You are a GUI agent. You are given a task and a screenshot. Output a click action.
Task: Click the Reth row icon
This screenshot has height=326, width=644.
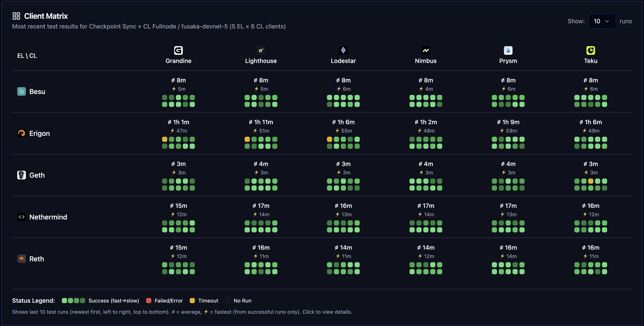point(22,259)
